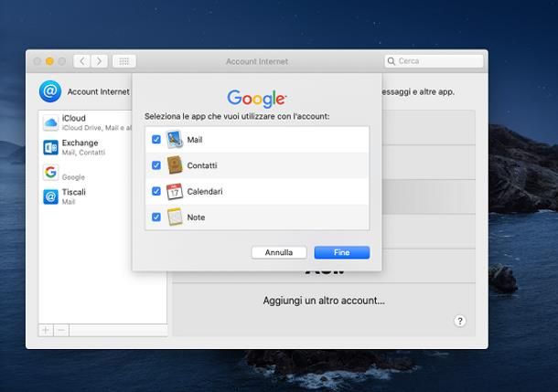Click the Account Internet window title
The height and width of the screenshot is (392, 558).
click(x=257, y=61)
